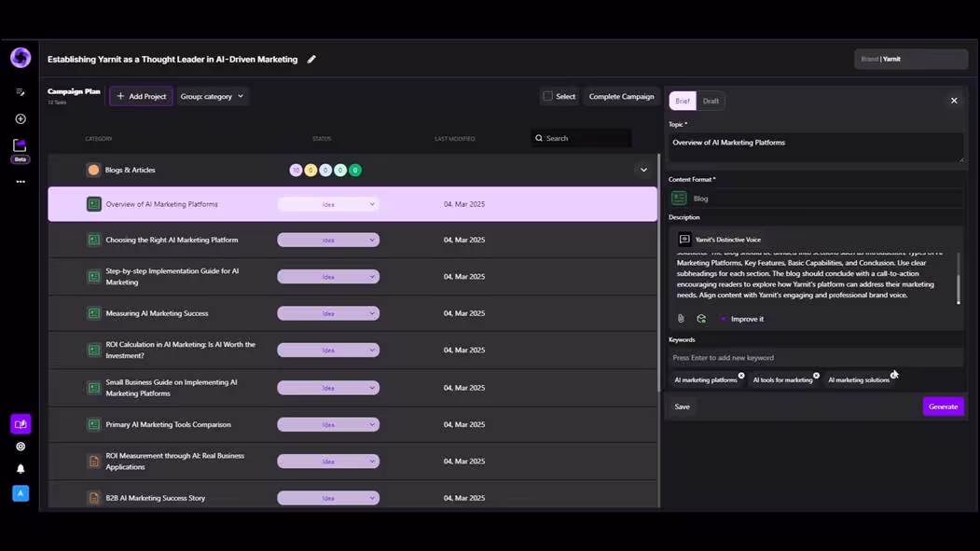Click purple status count badge in Blogs & Articles

tap(296, 170)
